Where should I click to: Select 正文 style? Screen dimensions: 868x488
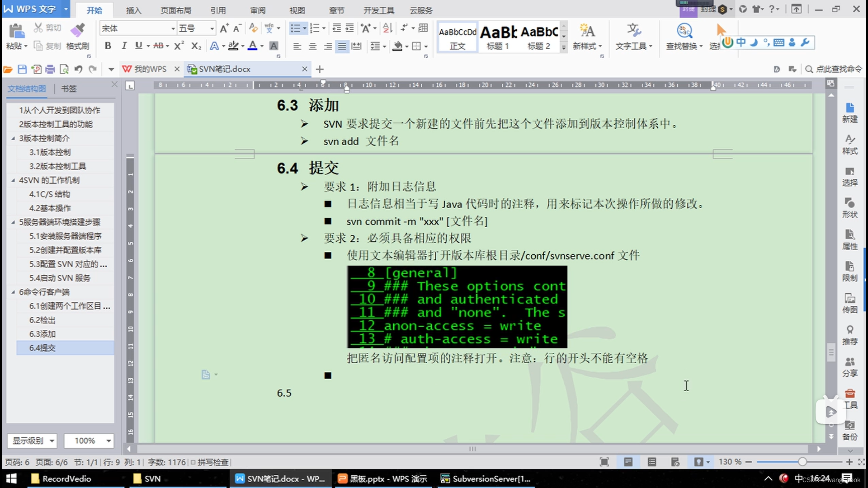458,37
